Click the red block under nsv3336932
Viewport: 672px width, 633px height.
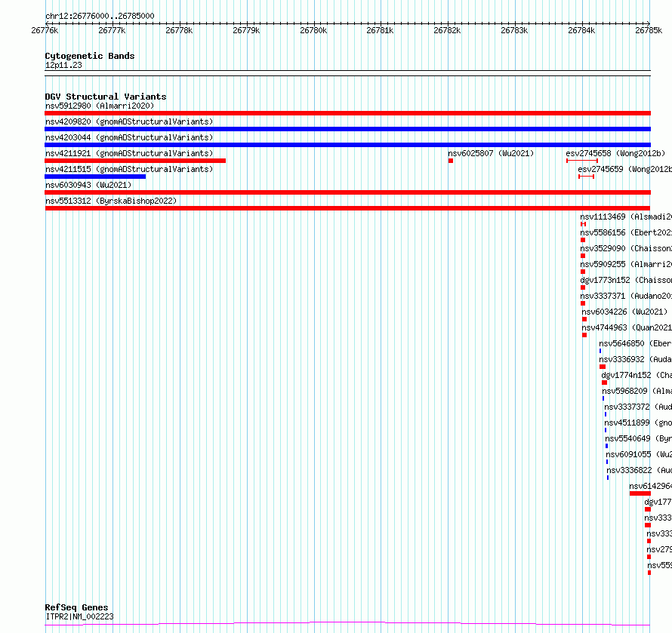click(603, 367)
